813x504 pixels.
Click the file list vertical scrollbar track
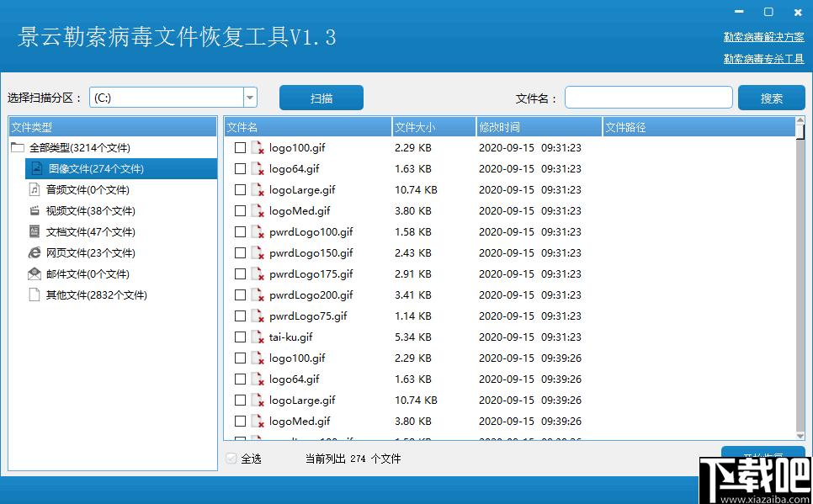tap(800, 285)
